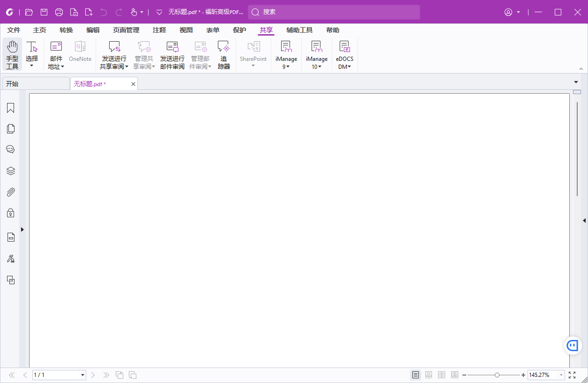This screenshot has height=383, width=588.
Task: Go to the last page
Action: coord(106,375)
